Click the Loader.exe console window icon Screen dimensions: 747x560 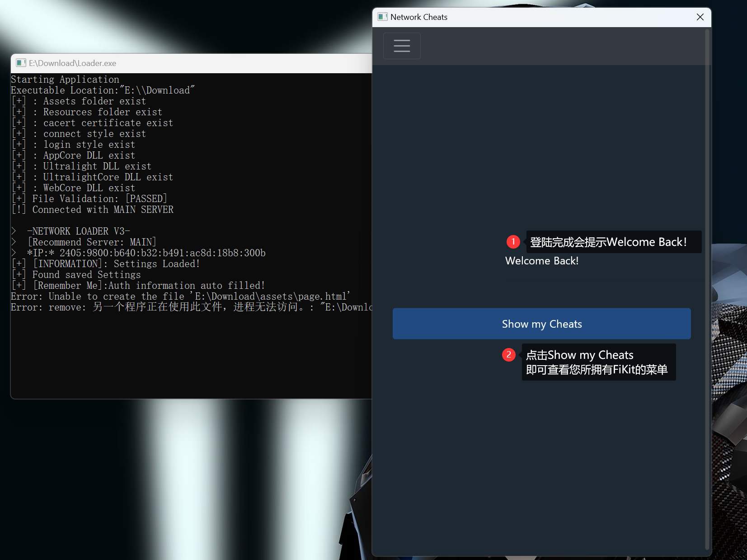(21, 63)
